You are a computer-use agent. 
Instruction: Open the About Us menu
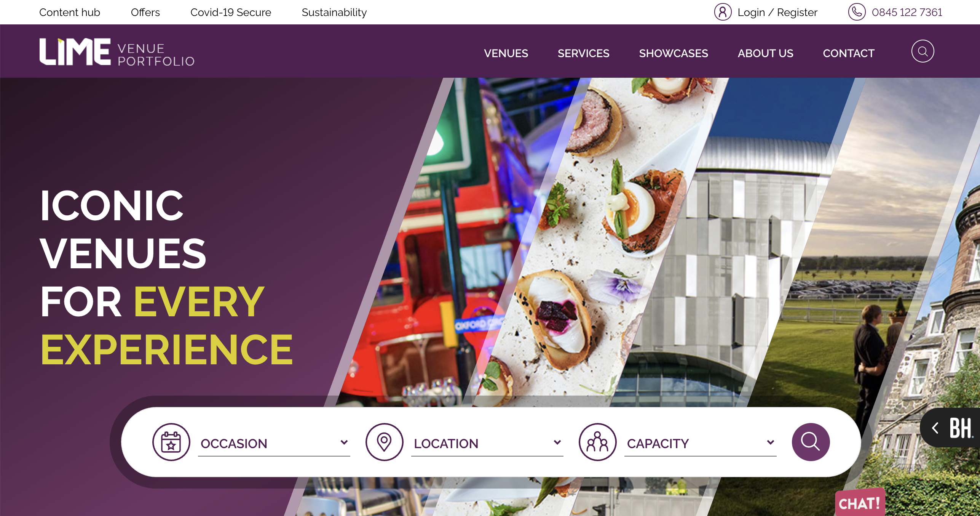pyautogui.click(x=765, y=53)
